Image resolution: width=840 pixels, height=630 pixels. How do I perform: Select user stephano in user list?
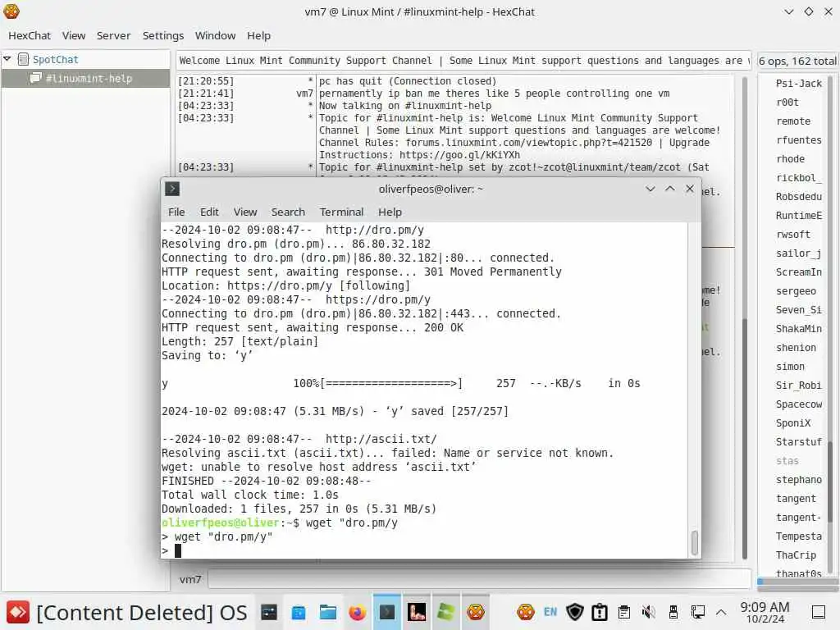click(798, 479)
